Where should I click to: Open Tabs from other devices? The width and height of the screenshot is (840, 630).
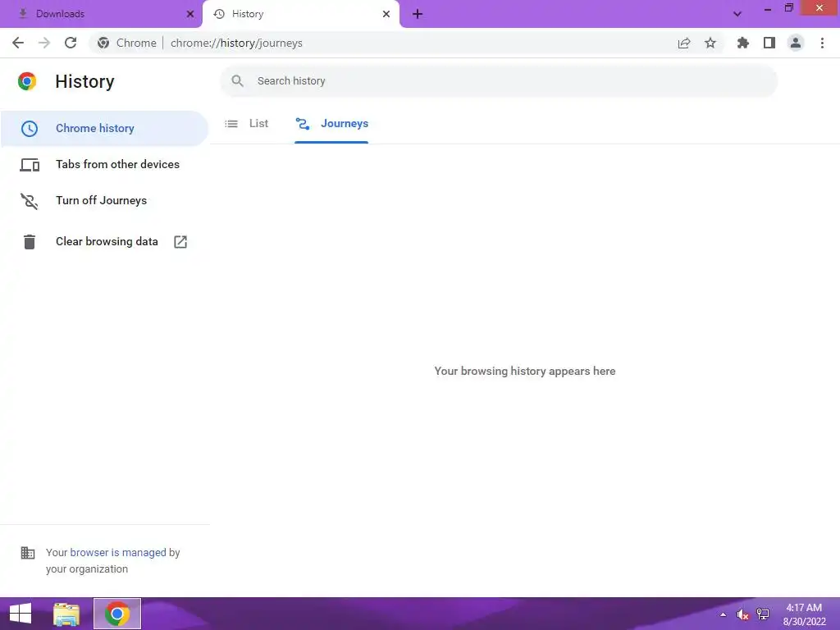(x=104, y=164)
